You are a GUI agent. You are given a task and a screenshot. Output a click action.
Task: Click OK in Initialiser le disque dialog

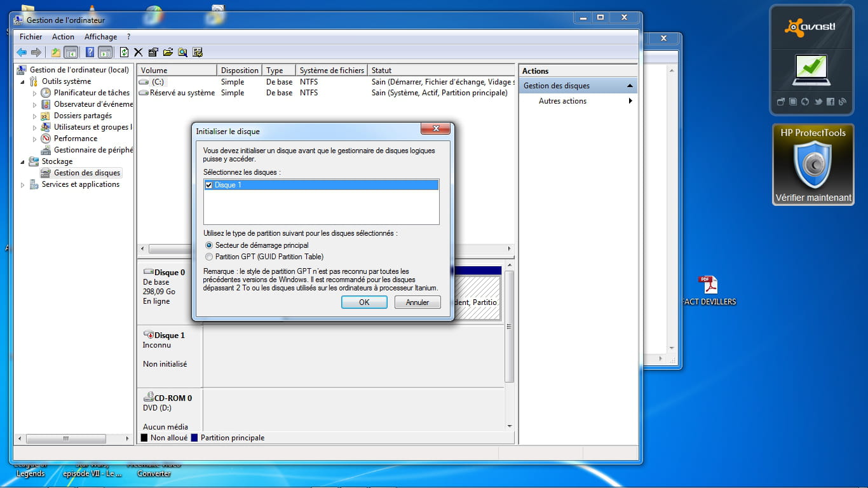point(364,302)
